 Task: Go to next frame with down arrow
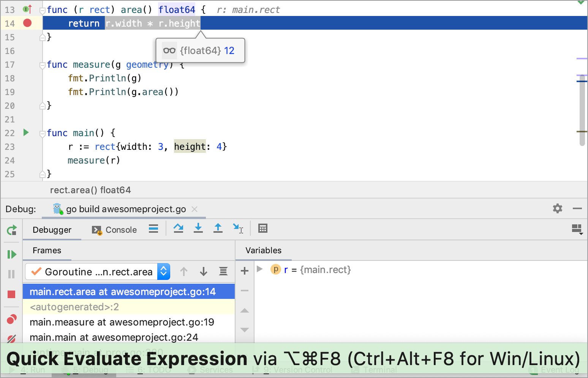tap(204, 272)
